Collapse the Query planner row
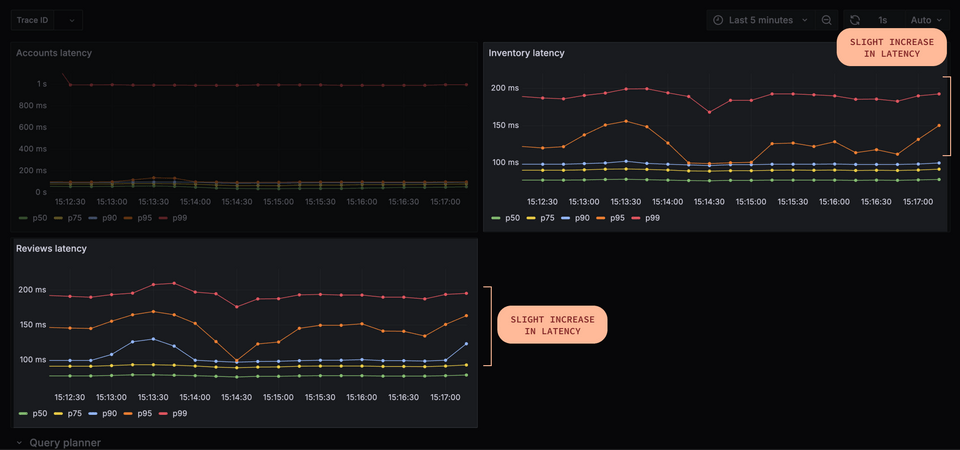 [x=59, y=443]
